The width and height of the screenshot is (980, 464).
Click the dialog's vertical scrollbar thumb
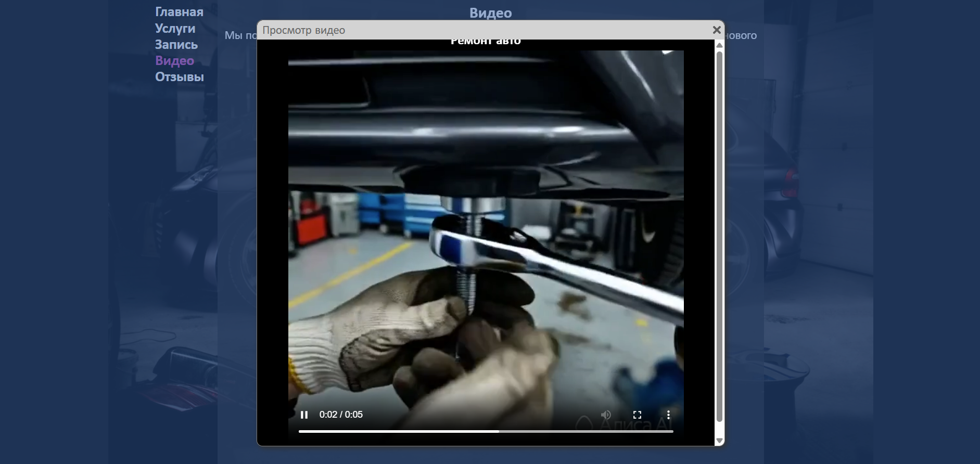tap(720, 236)
